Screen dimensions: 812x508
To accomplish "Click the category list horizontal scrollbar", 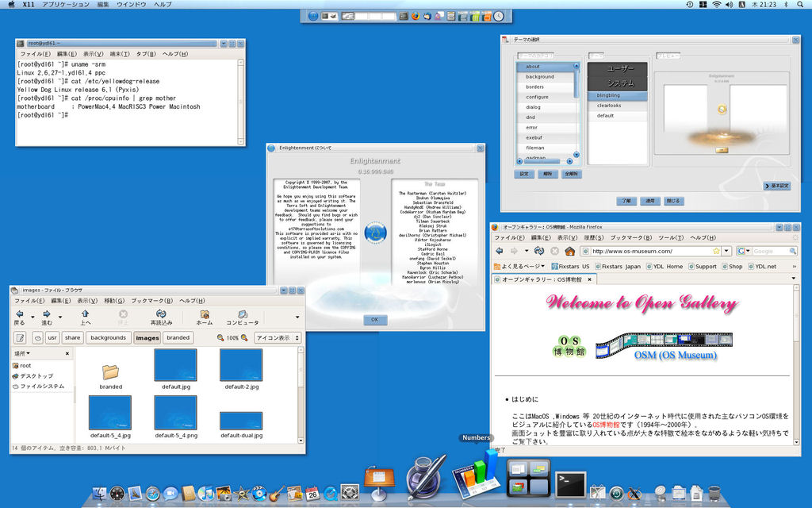I will (544, 161).
